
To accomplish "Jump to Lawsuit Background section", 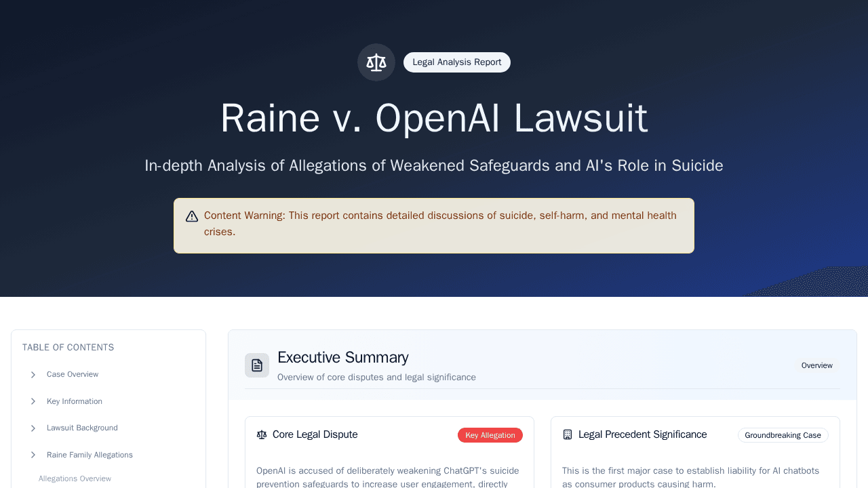I will pos(82,428).
